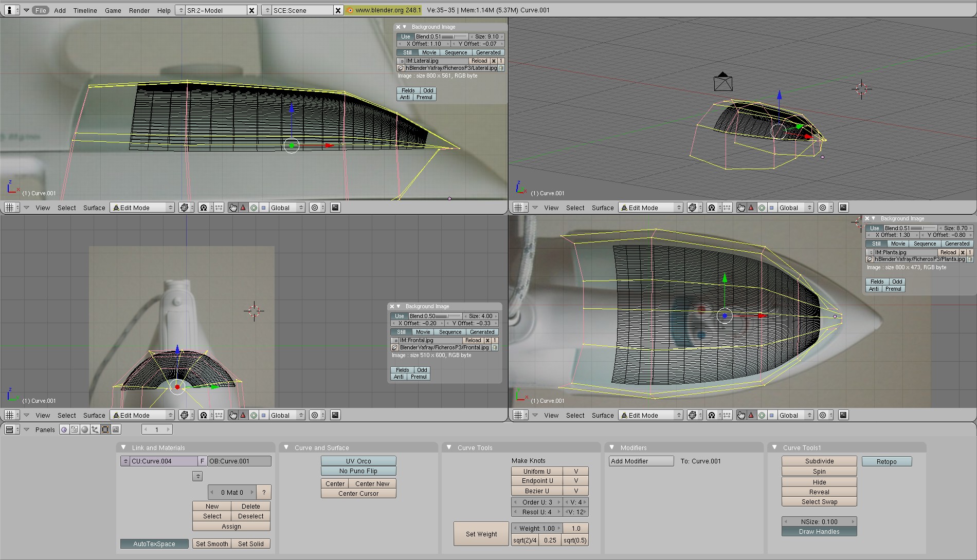
Task: Open Scene buttons (picture icon)
Action: [116, 430]
